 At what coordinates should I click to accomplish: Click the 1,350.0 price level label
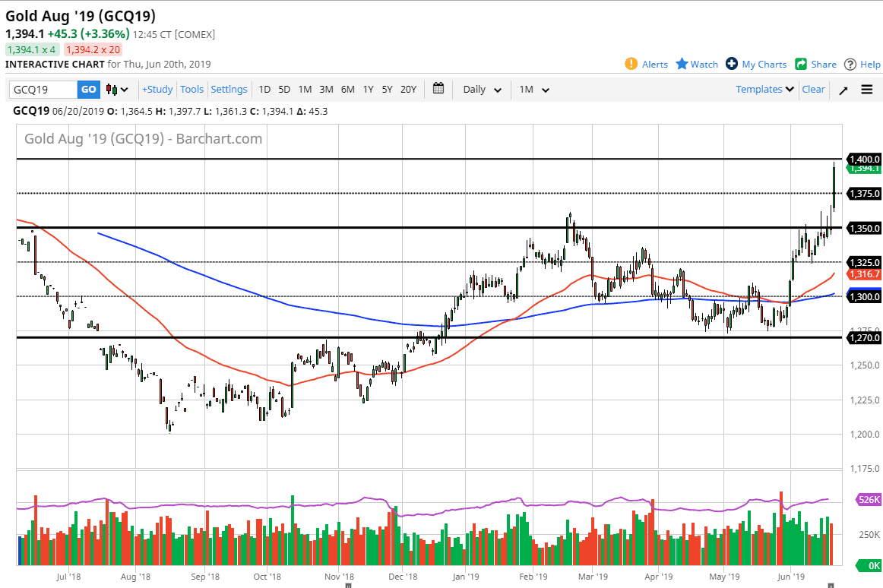click(x=864, y=228)
